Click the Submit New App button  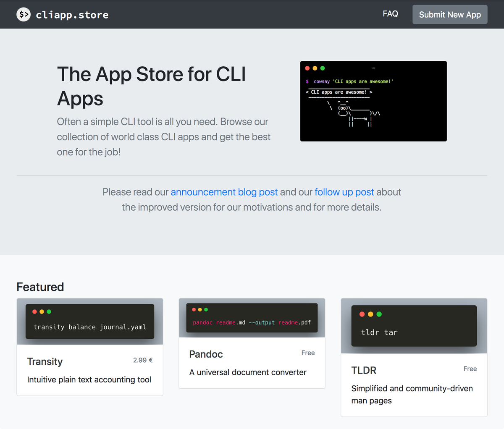450,14
